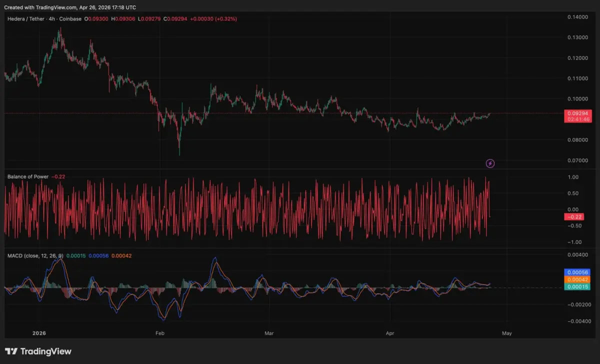Click the 0.14000 price scale label
Viewport: 600px width, 364px height.
tap(577, 17)
